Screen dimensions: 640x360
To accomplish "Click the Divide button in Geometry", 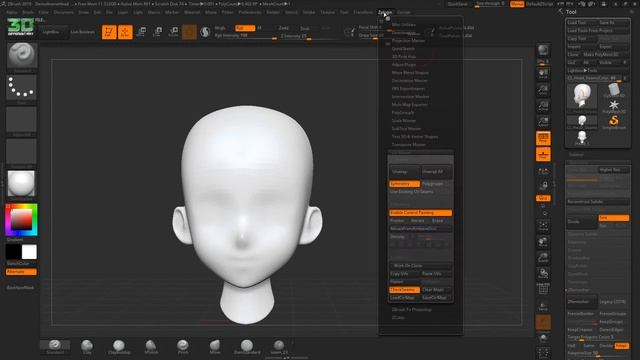I will click(582, 222).
